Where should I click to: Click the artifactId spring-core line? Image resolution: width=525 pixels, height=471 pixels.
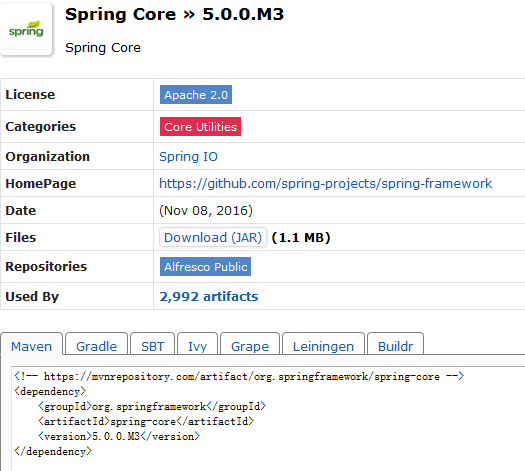click(146, 421)
